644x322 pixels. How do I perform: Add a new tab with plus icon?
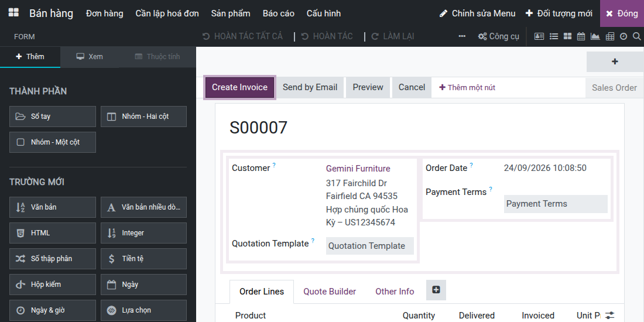(x=436, y=290)
